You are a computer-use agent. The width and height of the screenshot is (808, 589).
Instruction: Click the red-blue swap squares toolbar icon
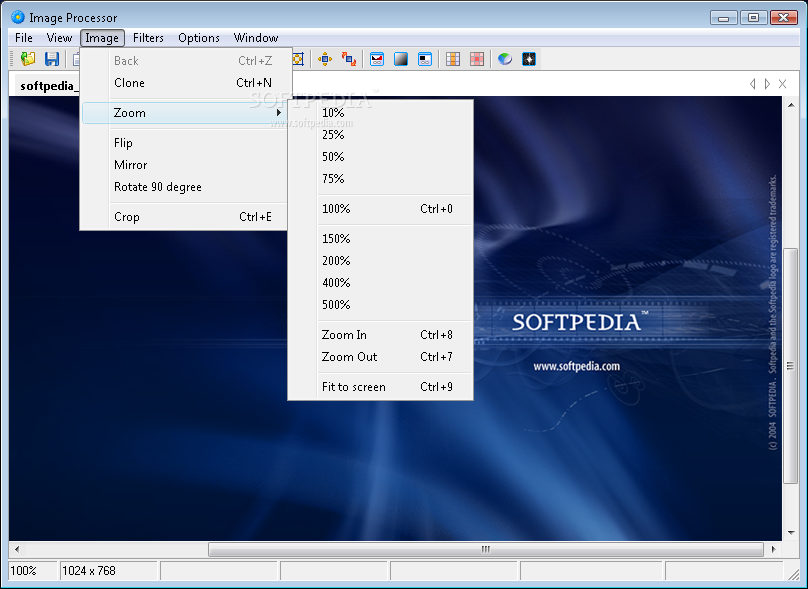click(349, 59)
